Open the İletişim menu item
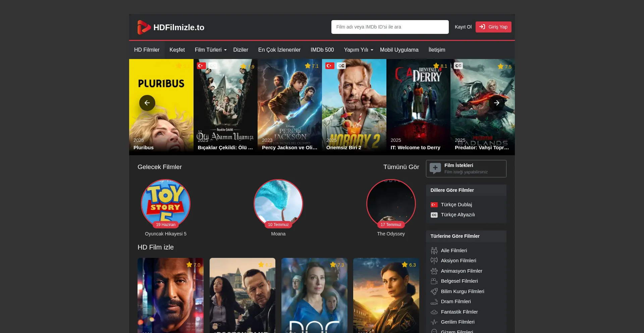Viewport: 644px width, 333px height. 437,50
